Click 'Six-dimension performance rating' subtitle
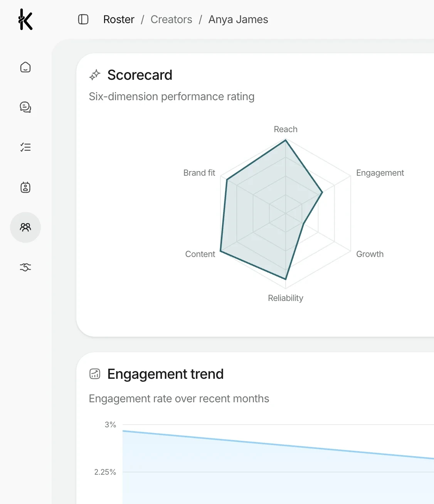Image resolution: width=434 pixels, height=504 pixels. point(172,96)
